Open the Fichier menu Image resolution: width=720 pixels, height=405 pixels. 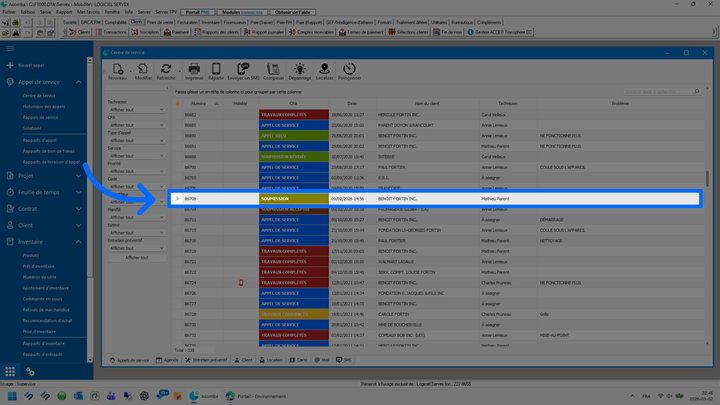point(9,12)
